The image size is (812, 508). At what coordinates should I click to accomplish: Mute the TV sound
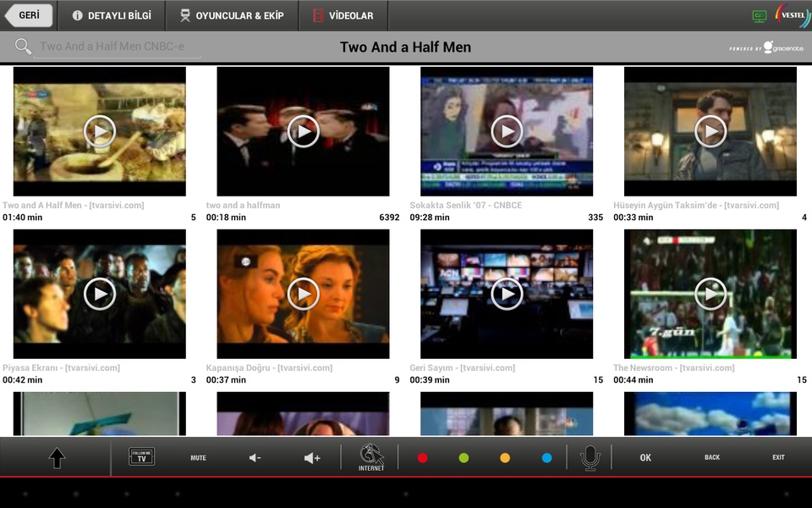tap(198, 458)
